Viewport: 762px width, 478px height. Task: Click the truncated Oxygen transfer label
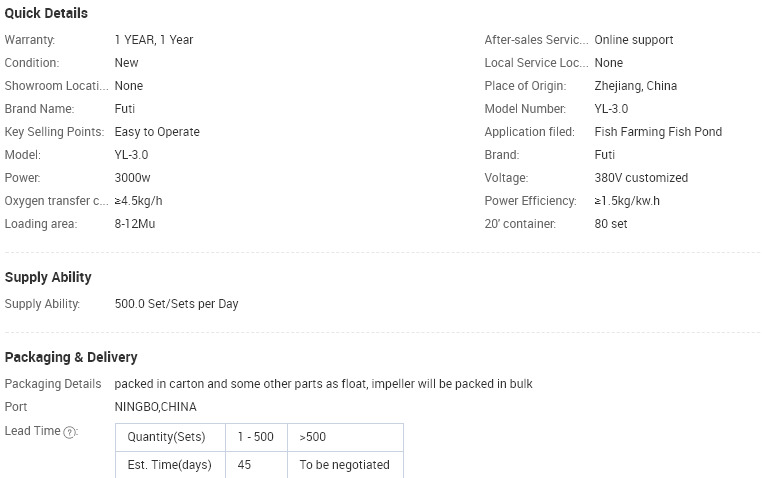click(x=56, y=201)
